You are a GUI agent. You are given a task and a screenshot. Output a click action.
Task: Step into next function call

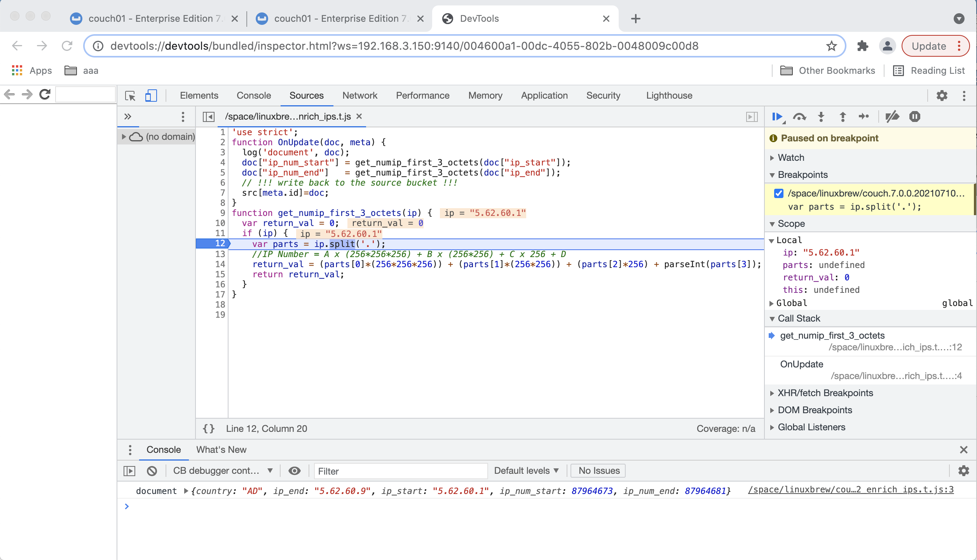(821, 117)
